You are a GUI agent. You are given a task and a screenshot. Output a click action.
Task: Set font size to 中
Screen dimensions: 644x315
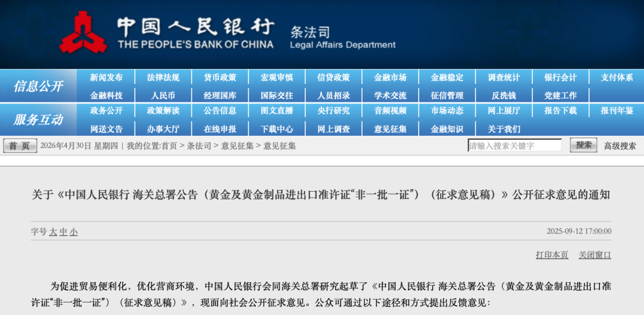63,232
